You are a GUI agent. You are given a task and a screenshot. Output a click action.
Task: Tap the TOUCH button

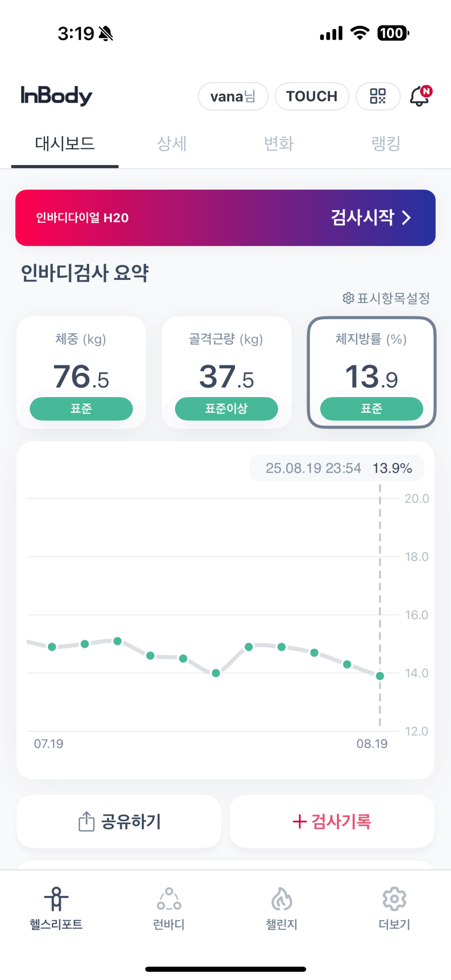tap(312, 96)
